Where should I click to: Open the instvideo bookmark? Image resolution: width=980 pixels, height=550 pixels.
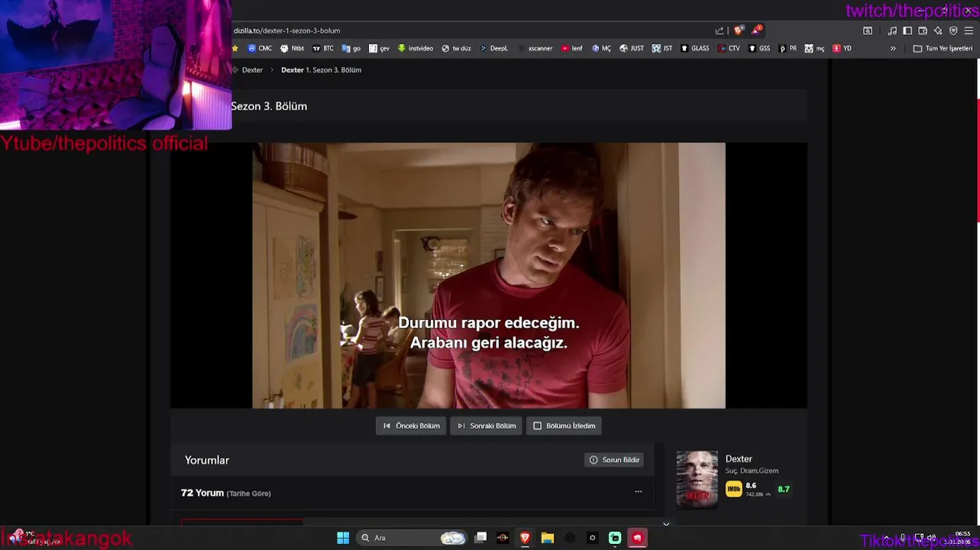coord(416,48)
